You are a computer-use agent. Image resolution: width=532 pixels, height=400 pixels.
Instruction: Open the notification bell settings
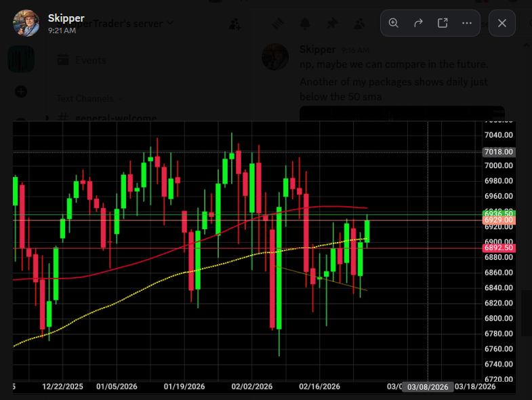(305, 24)
